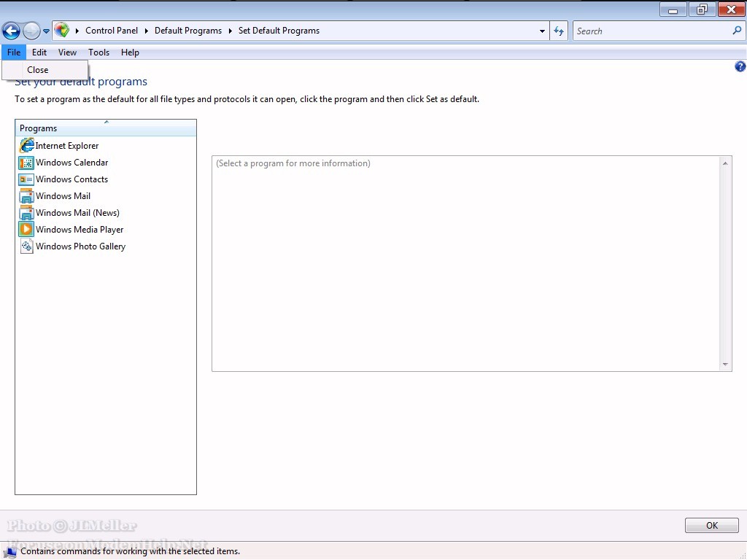Click the Windows Photo Gallery icon
The width and height of the screenshot is (747, 560).
coord(27,246)
